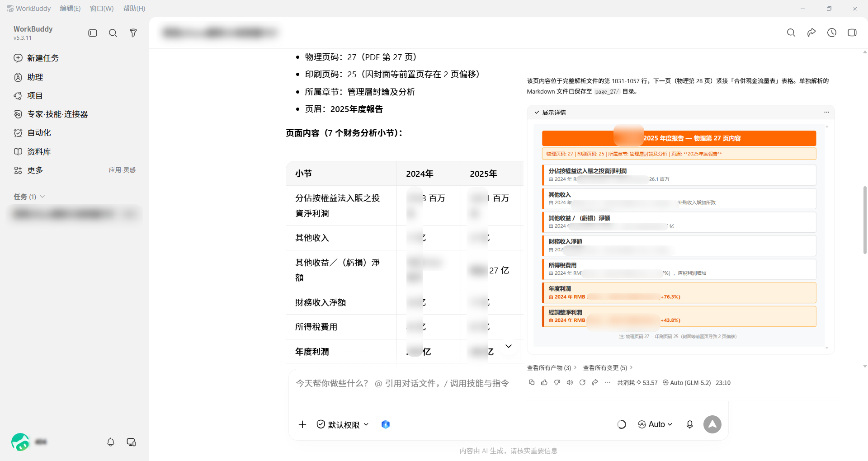
Task: Toggle right panel icon in top toolbar
Action: coord(852,33)
